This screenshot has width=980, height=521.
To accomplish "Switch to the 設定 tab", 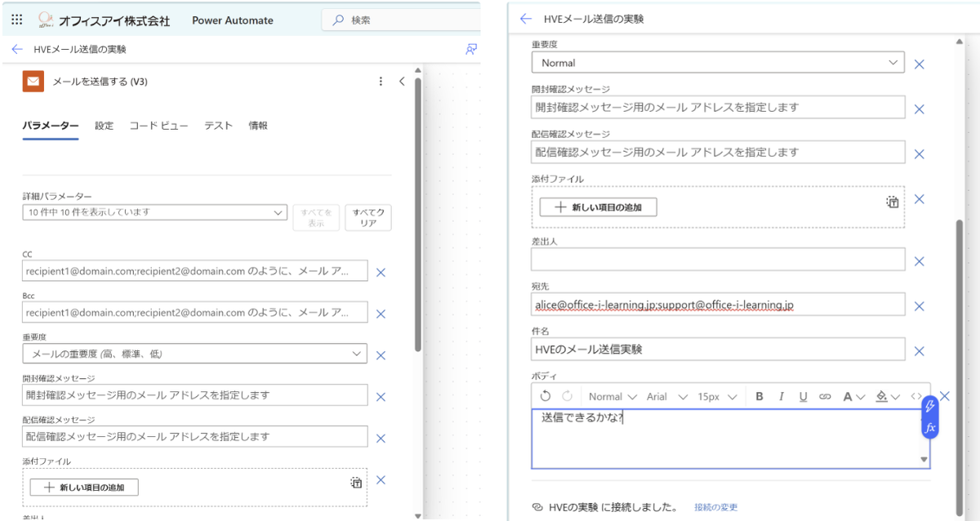I will click(104, 126).
